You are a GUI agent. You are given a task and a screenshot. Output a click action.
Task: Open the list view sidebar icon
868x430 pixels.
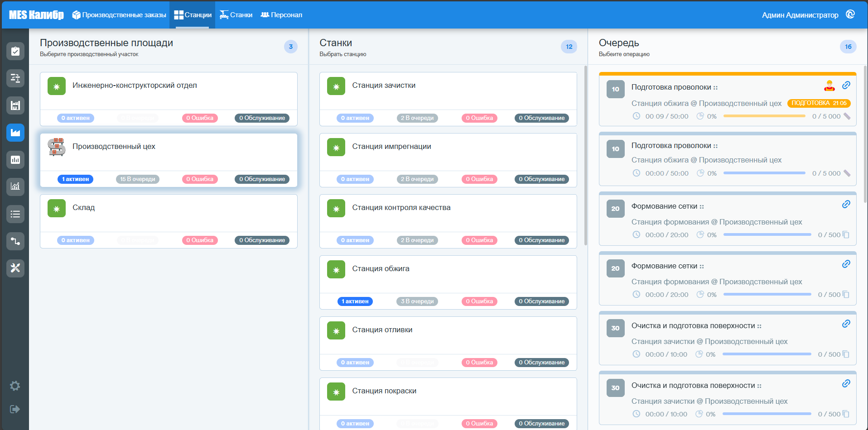click(15, 214)
